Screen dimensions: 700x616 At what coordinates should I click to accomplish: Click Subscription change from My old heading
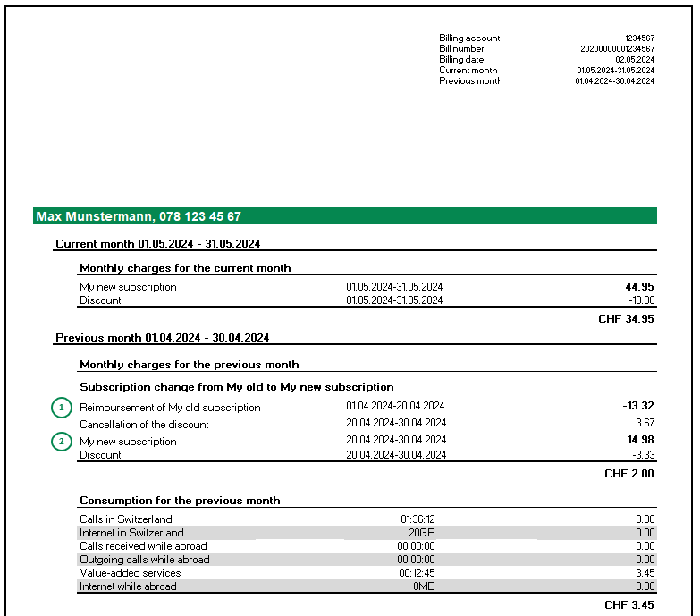236,387
